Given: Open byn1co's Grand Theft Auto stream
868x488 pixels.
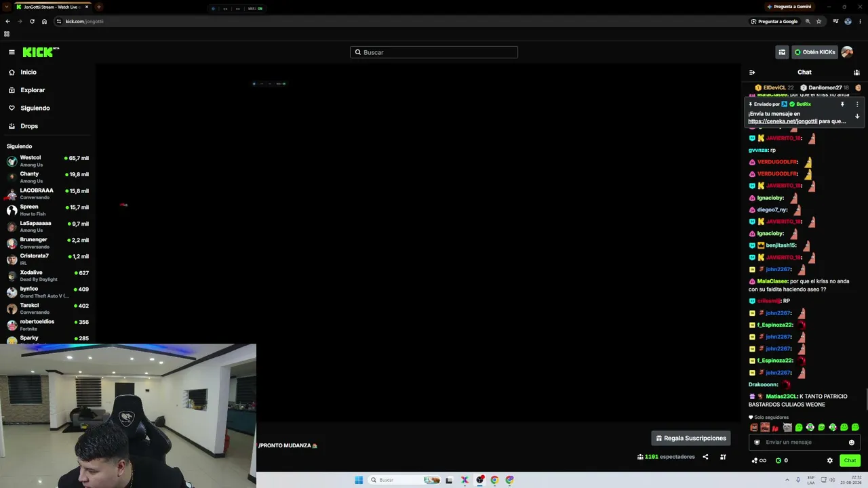Looking at the screenshot, I should pos(47,292).
